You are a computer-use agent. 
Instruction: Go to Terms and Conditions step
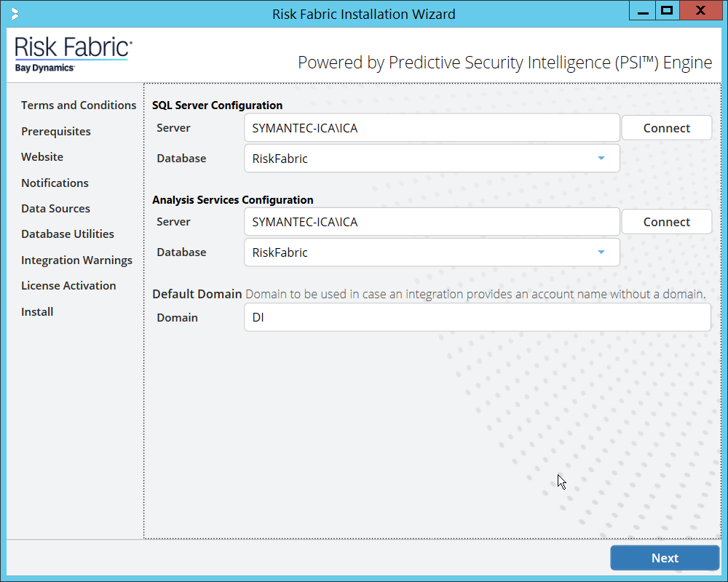(x=79, y=105)
